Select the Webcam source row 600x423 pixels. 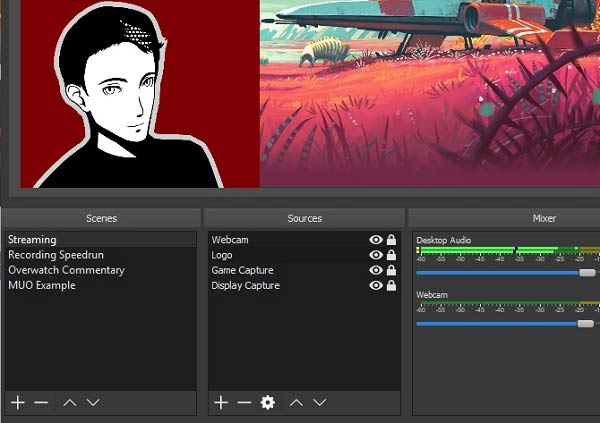pos(304,240)
